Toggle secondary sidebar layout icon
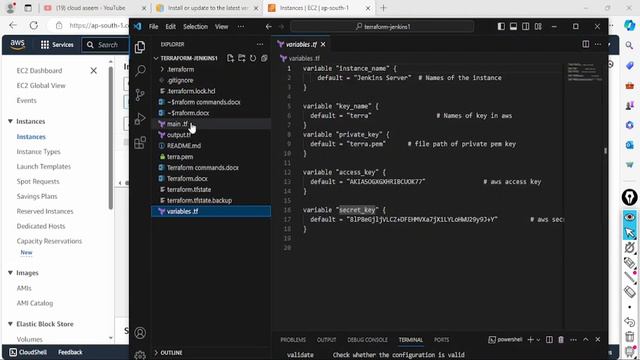This screenshot has height=360, width=640. click(526, 27)
